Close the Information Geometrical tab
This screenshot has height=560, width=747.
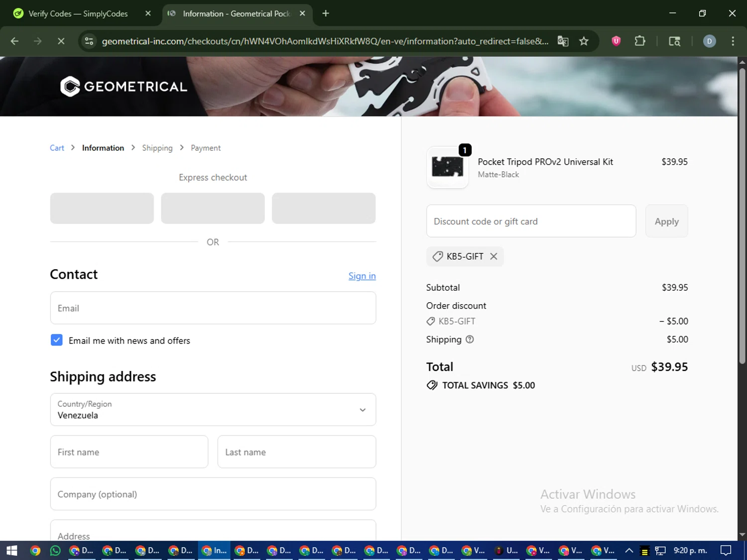(302, 13)
